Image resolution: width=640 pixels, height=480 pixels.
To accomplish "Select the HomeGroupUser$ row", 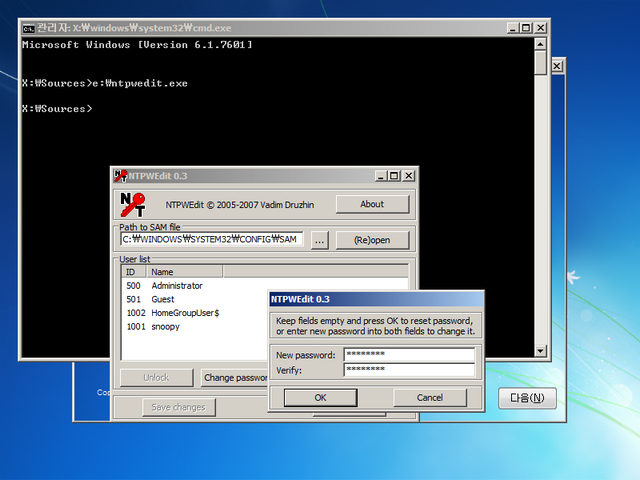I will coord(196,313).
